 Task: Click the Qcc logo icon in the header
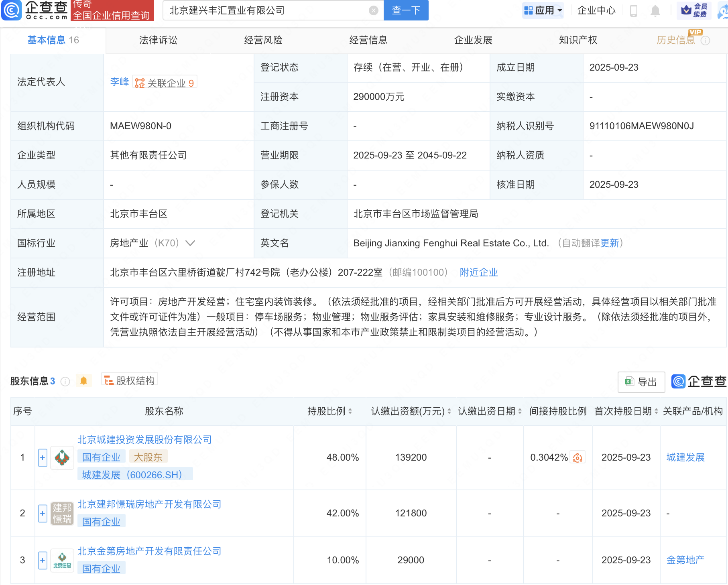click(12, 10)
